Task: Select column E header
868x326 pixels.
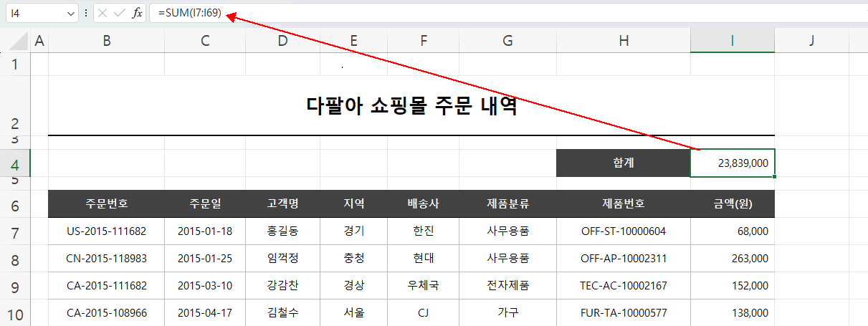Action: 354,42
